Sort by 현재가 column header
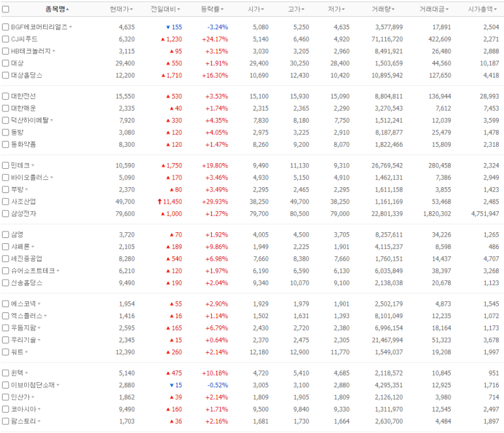This screenshot has height=433, width=504. (x=121, y=9)
